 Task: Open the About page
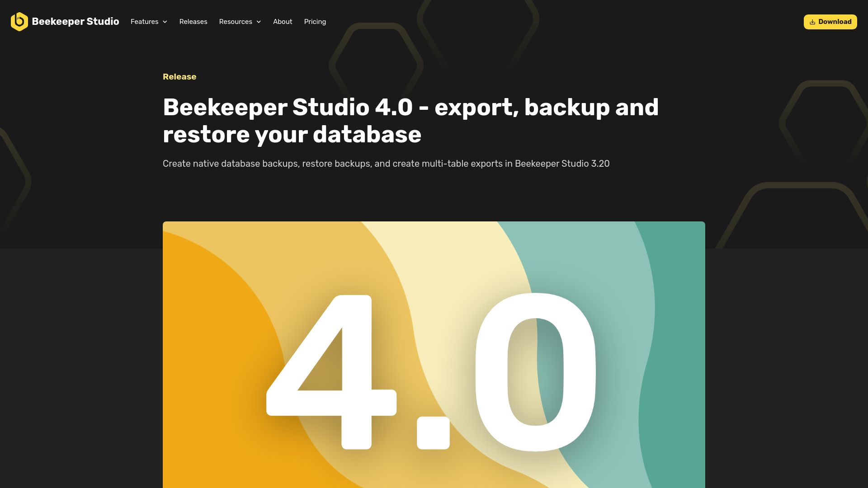(x=283, y=22)
